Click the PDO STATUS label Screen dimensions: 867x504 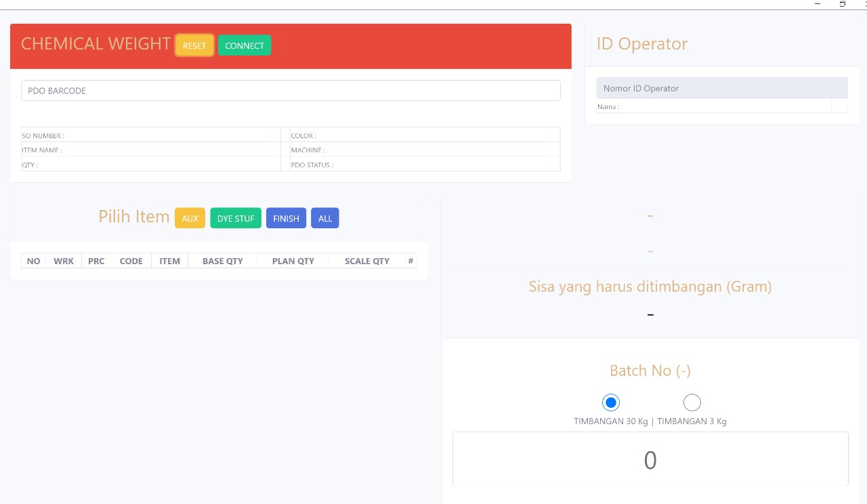tap(312, 165)
